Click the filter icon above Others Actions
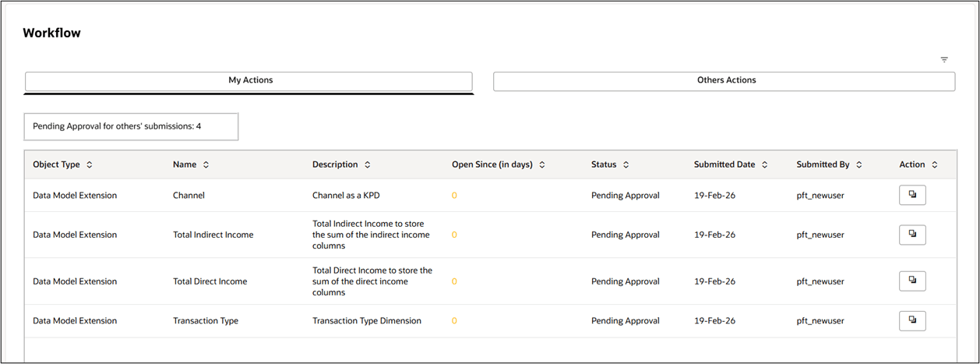980x364 pixels. [x=944, y=60]
